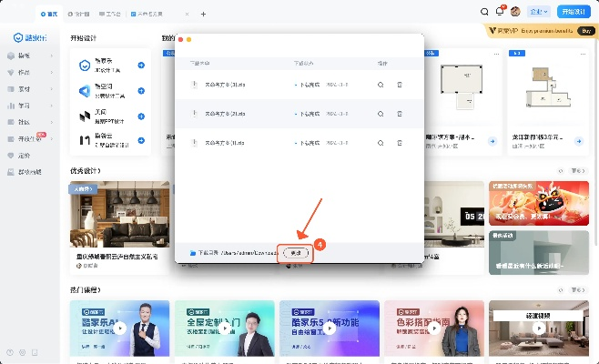The height and width of the screenshot is (364, 599).
Task: Play the 全屋定制入门 course video
Action: tap(225, 329)
